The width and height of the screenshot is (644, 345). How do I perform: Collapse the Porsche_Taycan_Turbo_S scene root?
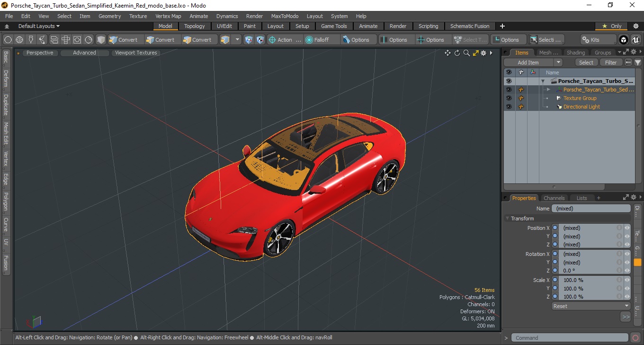543,82
